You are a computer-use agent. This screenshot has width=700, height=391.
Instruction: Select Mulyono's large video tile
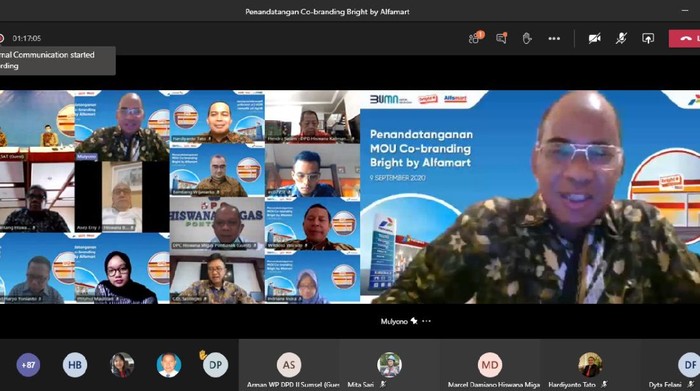pos(530,197)
